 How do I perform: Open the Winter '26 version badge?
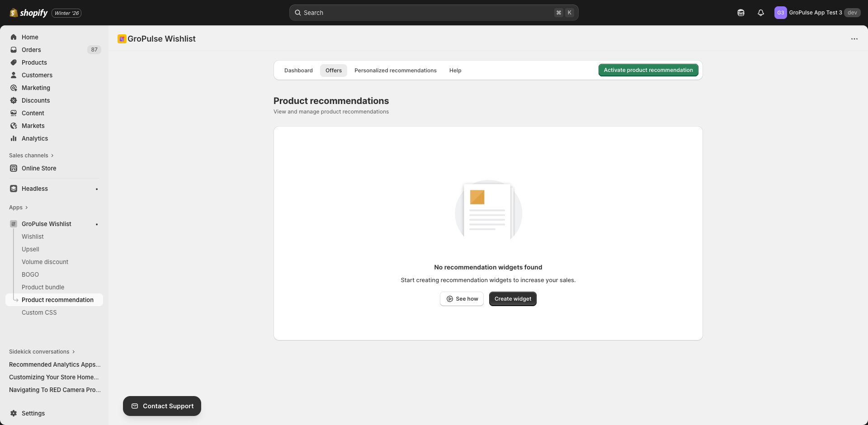(66, 13)
